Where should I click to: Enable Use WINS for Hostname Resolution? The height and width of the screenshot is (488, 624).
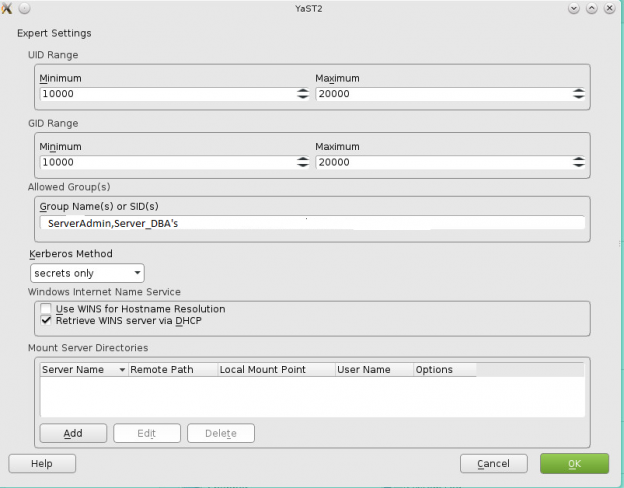[46, 309]
